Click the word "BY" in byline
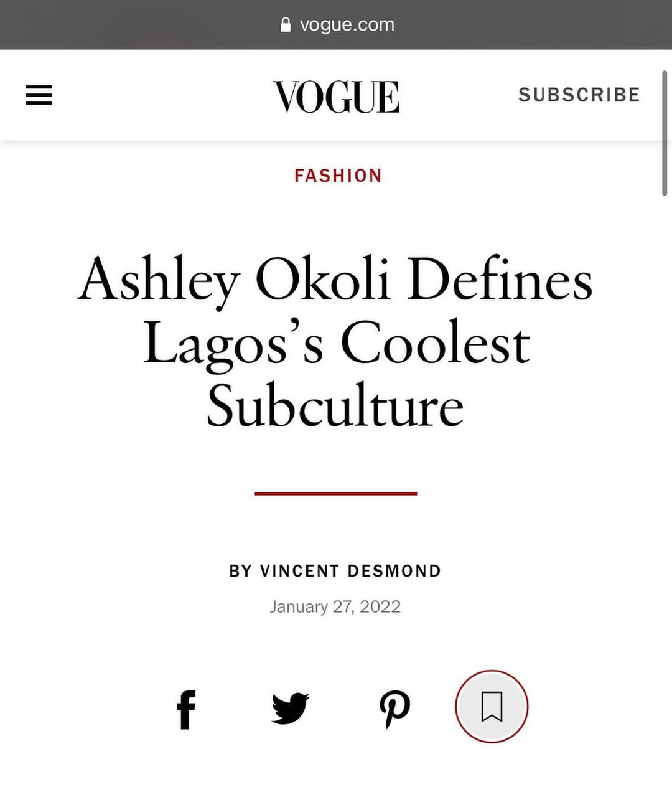 click(x=240, y=571)
